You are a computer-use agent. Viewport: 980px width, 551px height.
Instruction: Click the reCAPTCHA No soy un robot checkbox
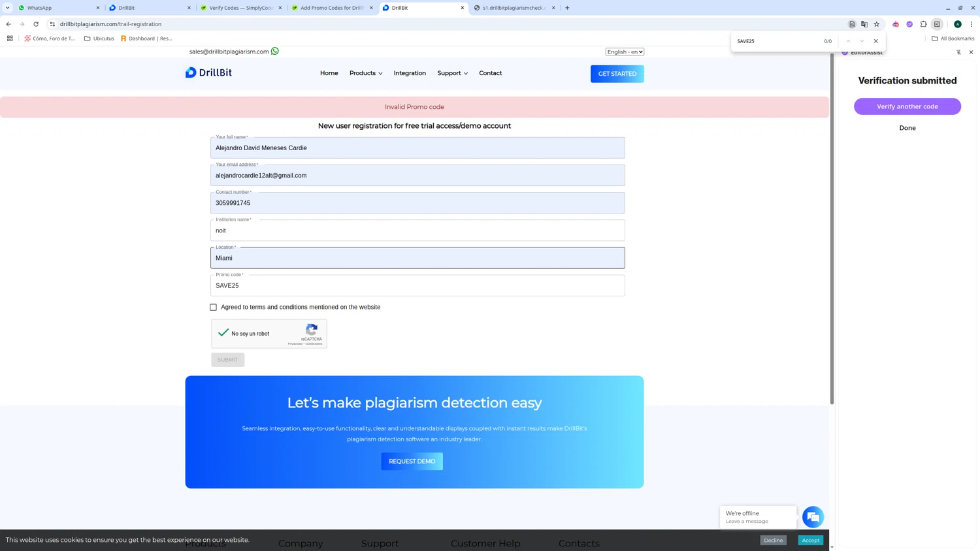point(223,333)
